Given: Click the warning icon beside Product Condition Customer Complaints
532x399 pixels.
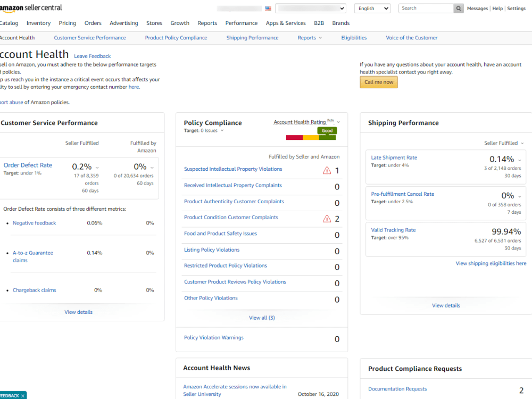Looking at the screenshot, I should (x=327, y=219).
